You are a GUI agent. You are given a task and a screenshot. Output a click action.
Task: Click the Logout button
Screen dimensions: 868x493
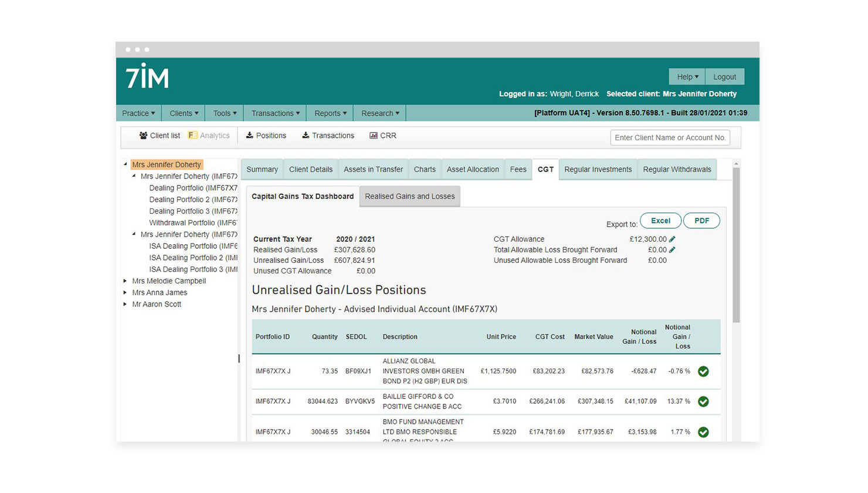[724, 77]
